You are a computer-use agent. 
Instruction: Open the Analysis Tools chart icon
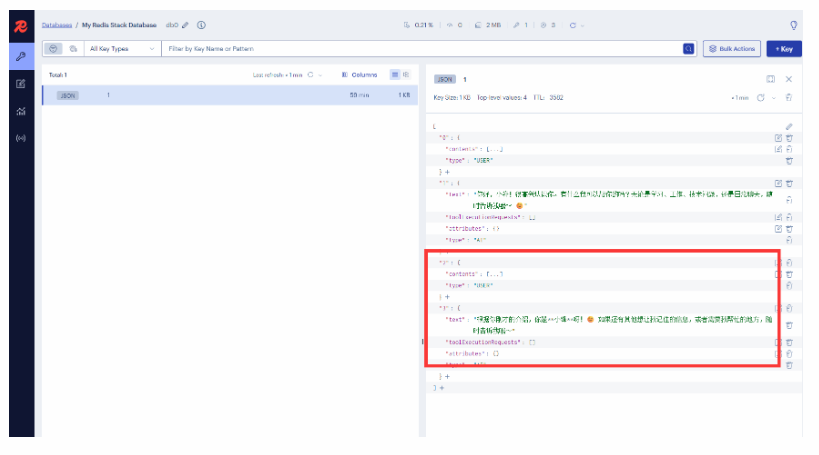click(x=21, y=111)
